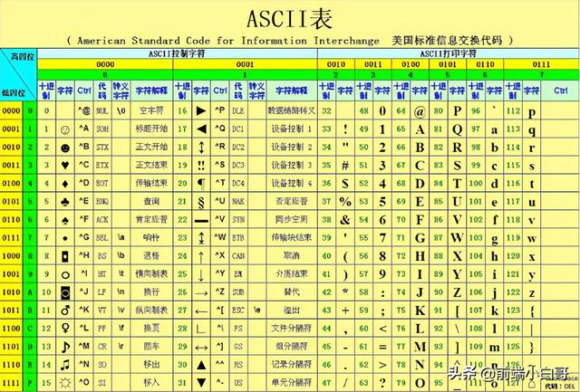This screenshot has height=392, width=580.
Task: Select the left-right arrow for decimal 29
Action: pyautogui.click(x=201, y=348)
